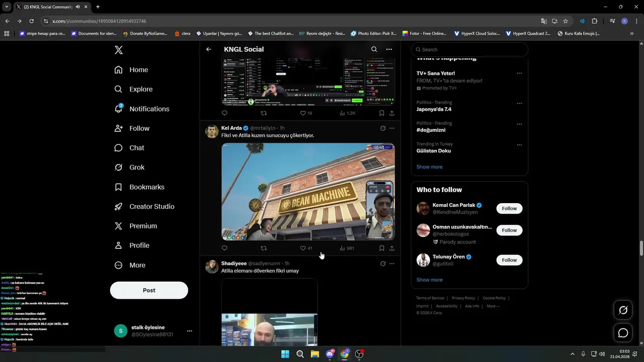Click the Search input field
This screenshot has width=644, height=362.
pyautogui.click(x=469, y=49)
